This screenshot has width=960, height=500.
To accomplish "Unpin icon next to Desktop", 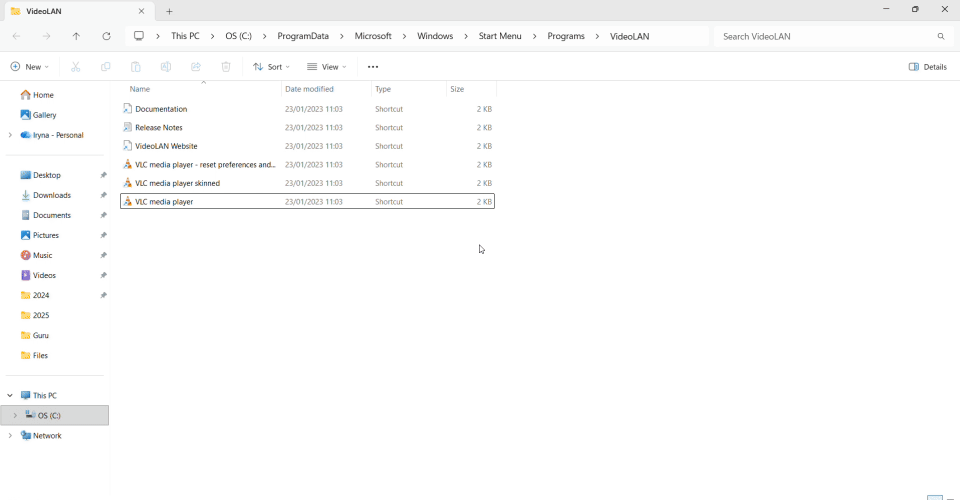I will click(103, 175).
